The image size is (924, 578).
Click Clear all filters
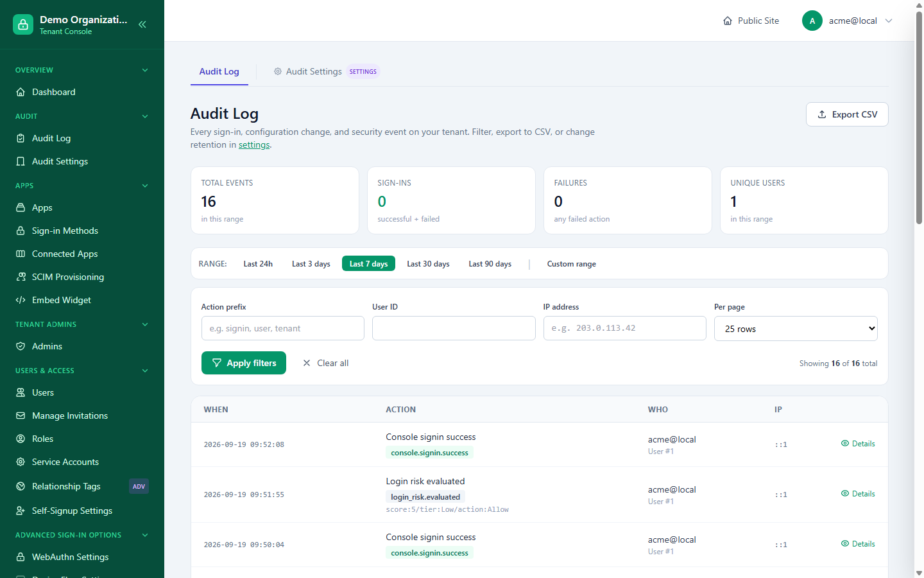[326, 363]
